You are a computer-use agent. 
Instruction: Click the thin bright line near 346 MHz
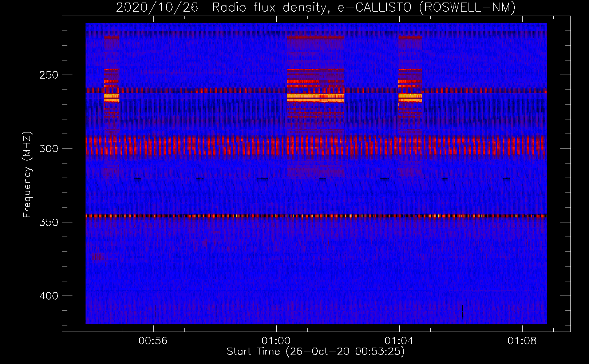click(316, 216)
